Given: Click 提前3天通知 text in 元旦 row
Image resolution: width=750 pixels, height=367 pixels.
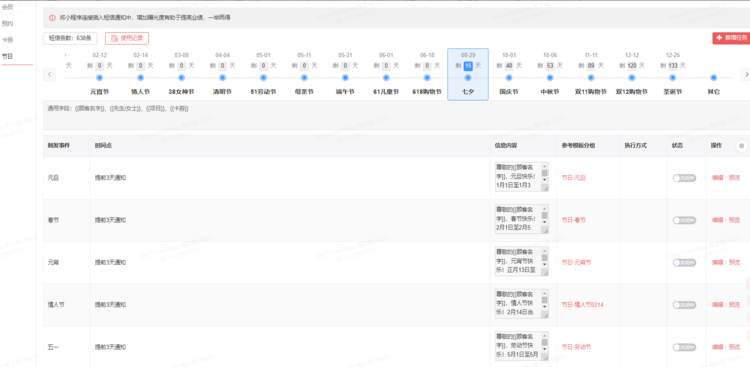Looking at the screenshot, I should 110,178.
